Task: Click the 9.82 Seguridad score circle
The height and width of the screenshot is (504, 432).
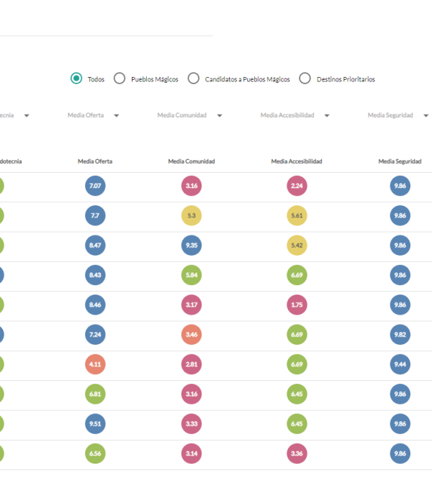Action: (400, 335)
